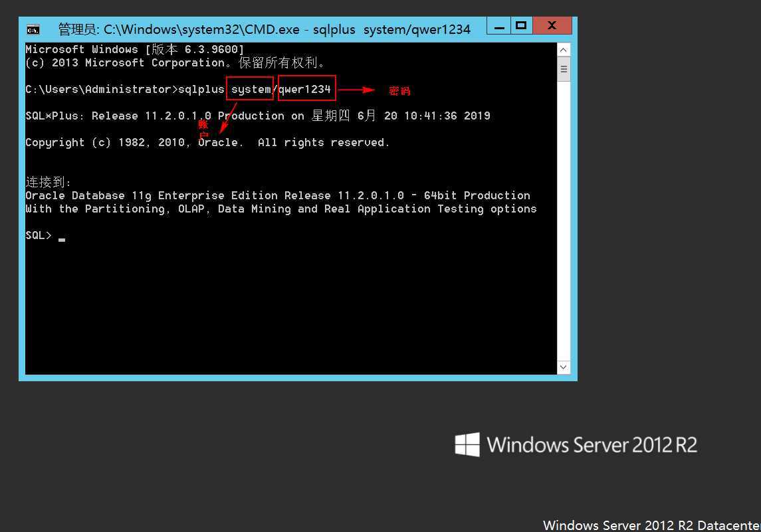Viewport: 761px width, 532px height.
Task: Click the CMD window title bar text
Action: [x=264, y=30]
